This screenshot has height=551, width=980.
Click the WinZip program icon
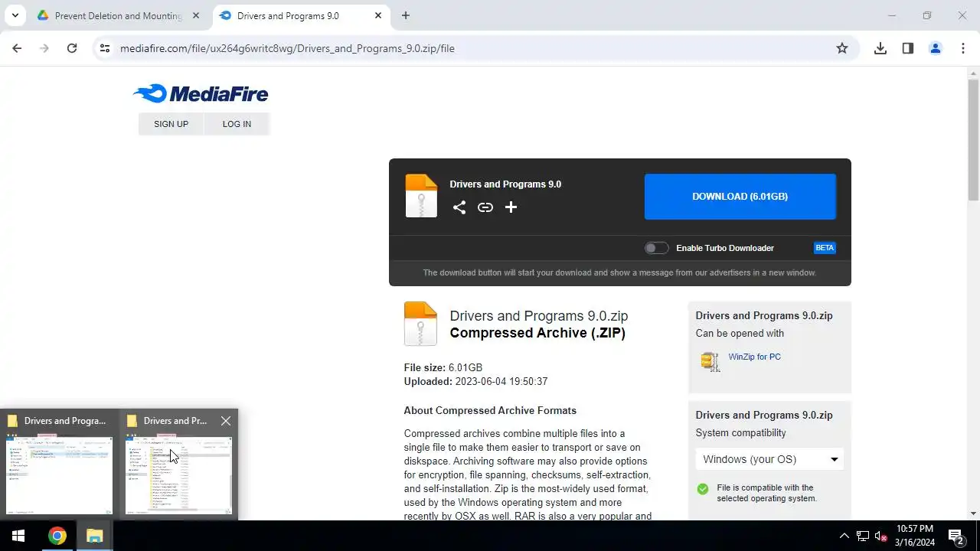click(710, 361)
